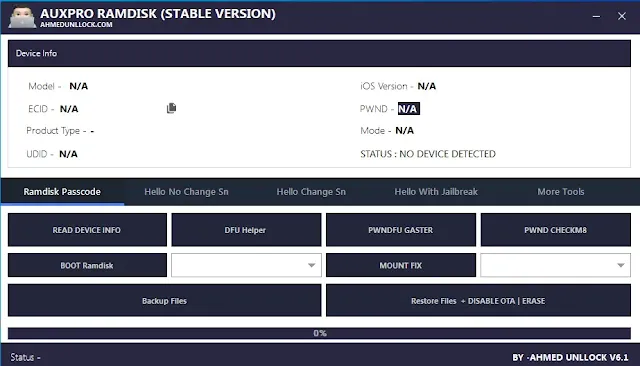Click the BOOT Ramdisk button
Screen dimensions: 640x366
87,265
